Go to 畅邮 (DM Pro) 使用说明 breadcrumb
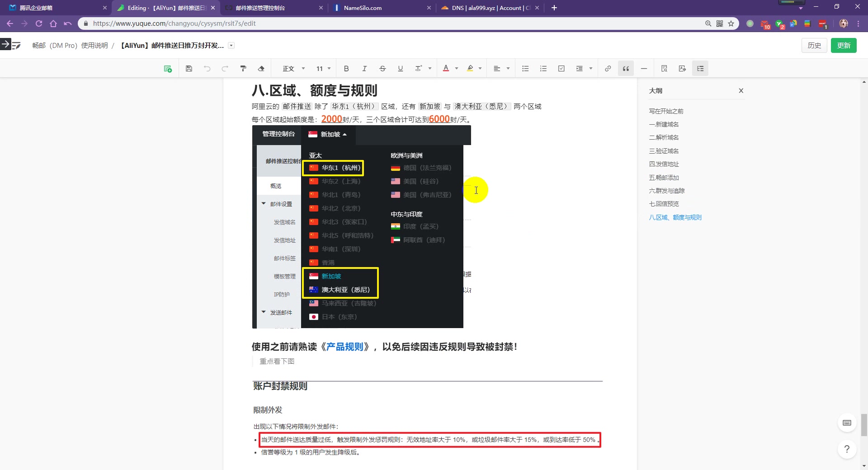This screenshot has width=868, height=470. click(70, 46)
